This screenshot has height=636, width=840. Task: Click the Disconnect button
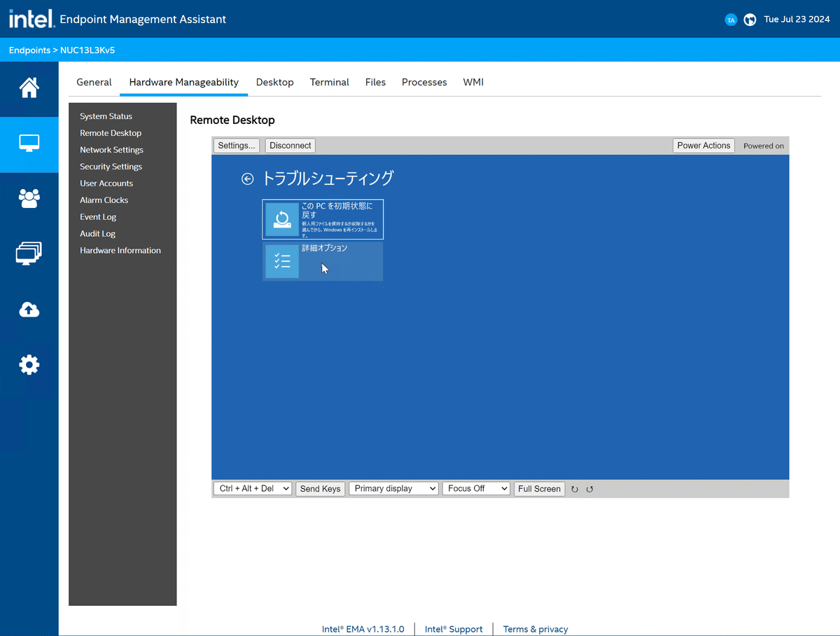tap(290, 146)
